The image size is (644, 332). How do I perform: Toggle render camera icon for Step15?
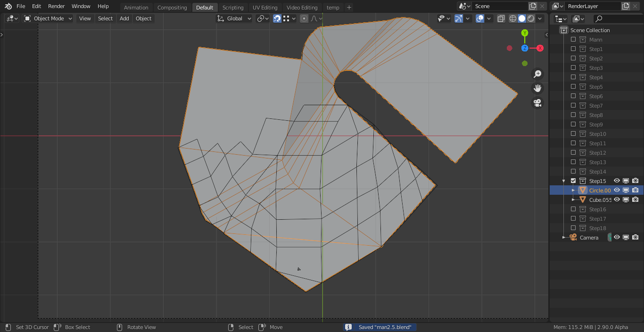[x=635, y=181]
